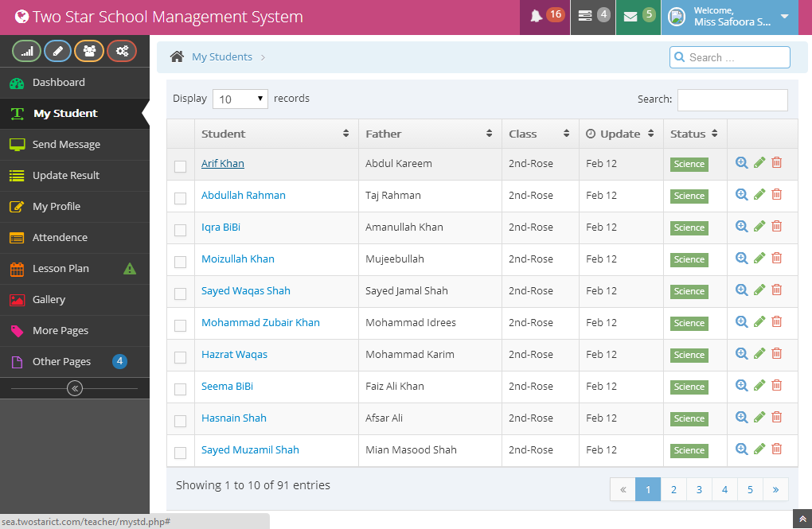Image resolution: width=812 pixels, height=529 pixels.
Task: Open More Pages in the sidebar
Action: [75, 331]
